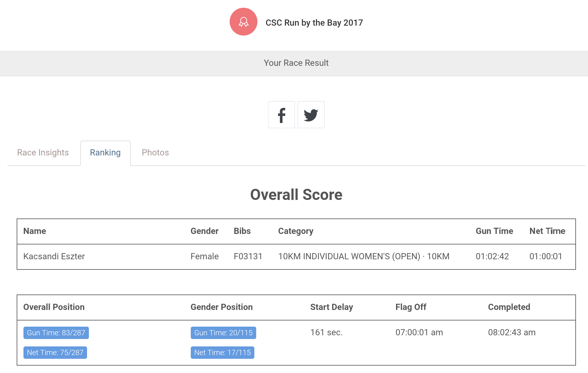Click the overall Net Time 75/287 badge
588x373 pixels.
point(55,353)
